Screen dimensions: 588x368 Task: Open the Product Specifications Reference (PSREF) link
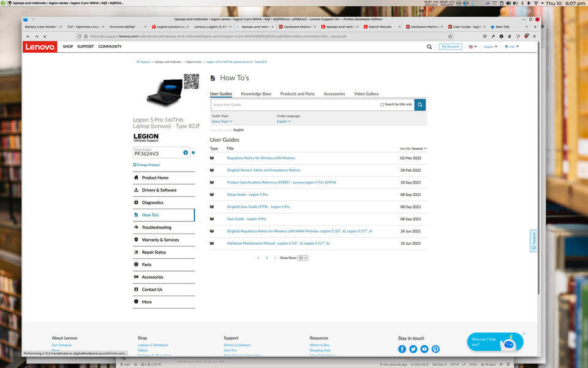(282, 183)
